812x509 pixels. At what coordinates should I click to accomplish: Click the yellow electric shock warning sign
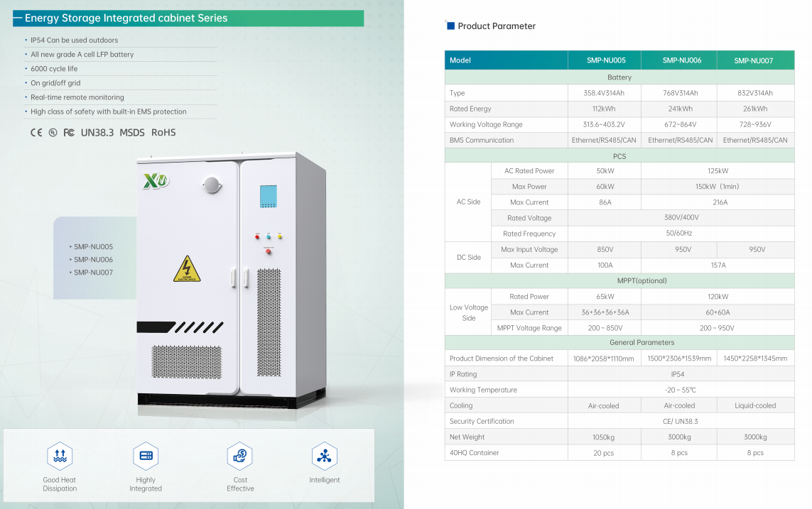click(x=187, y=270)
